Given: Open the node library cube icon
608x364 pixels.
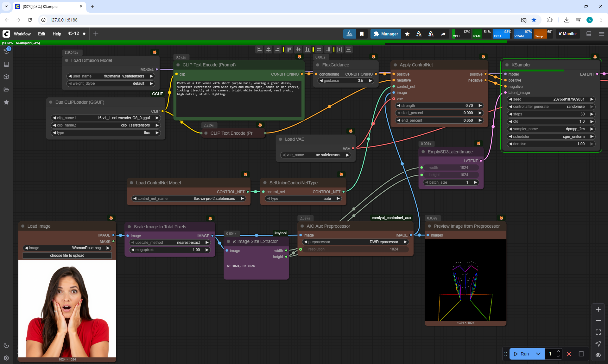Looking at the screenshot, I should tap(6, 77).
